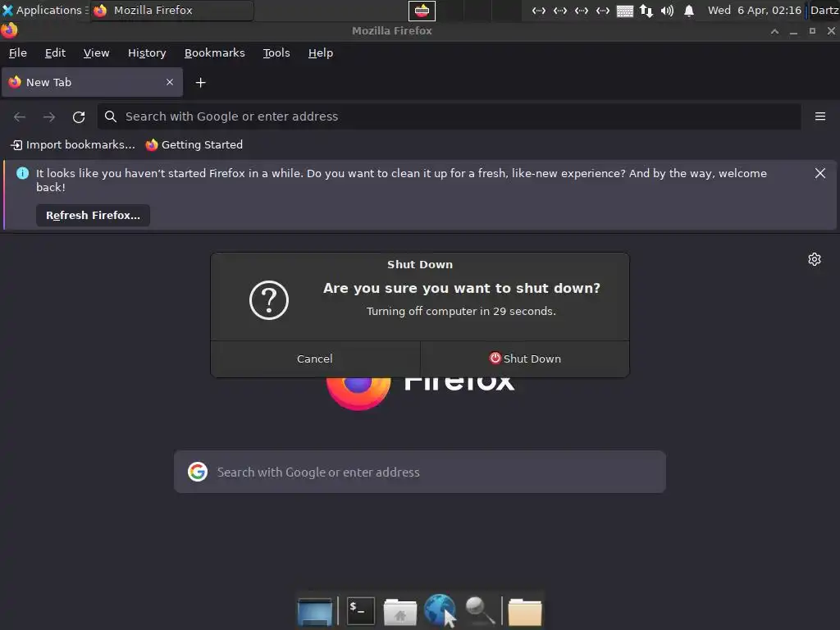
Task: Click Import bookmarks... in bookmarks toolbar
Action: tap(73, 144)
